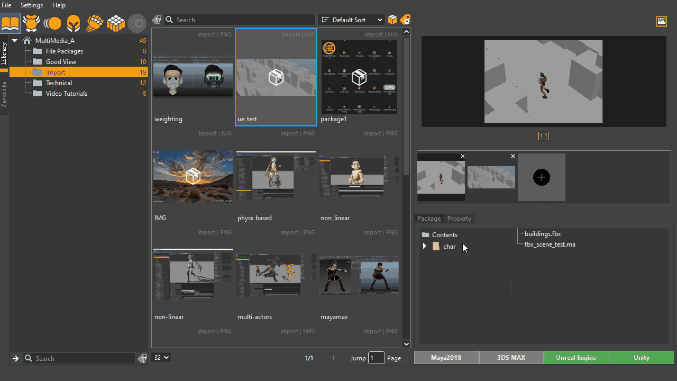Click the Unreal Engine button
Screen dimensions: 677x381
(x=576, y=358)
